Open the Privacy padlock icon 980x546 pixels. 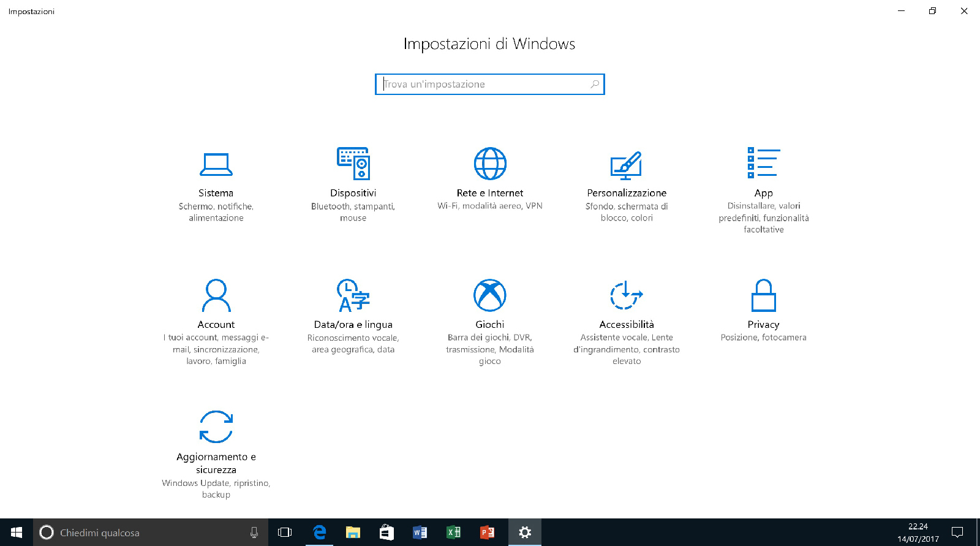(x=764, y=295)
